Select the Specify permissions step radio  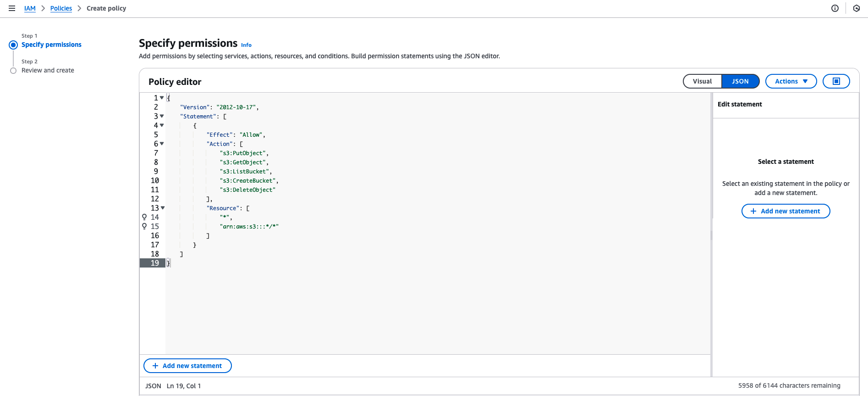click(x=13, y=45)
